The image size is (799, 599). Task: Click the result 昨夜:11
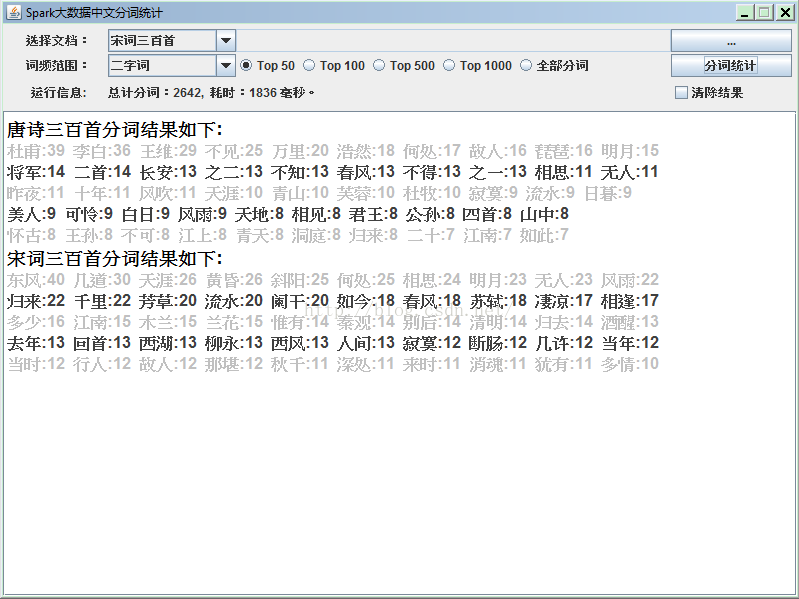tap(36, 193)
